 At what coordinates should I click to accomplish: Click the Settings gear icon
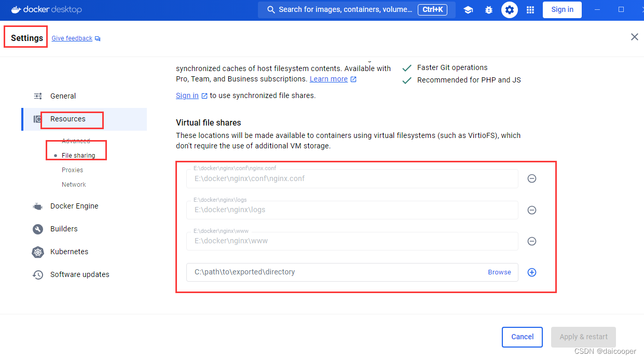pyautogui.click(x=510, y=10)
